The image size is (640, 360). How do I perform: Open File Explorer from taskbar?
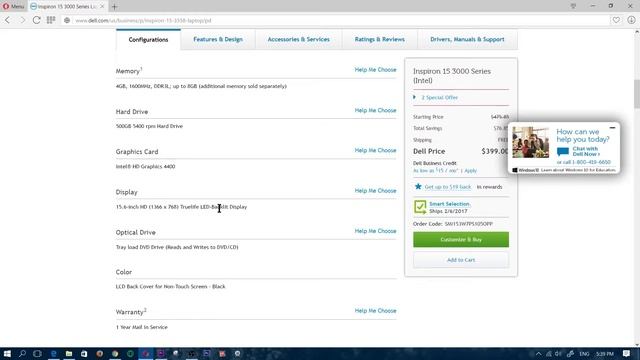click(x=69, y=353)
